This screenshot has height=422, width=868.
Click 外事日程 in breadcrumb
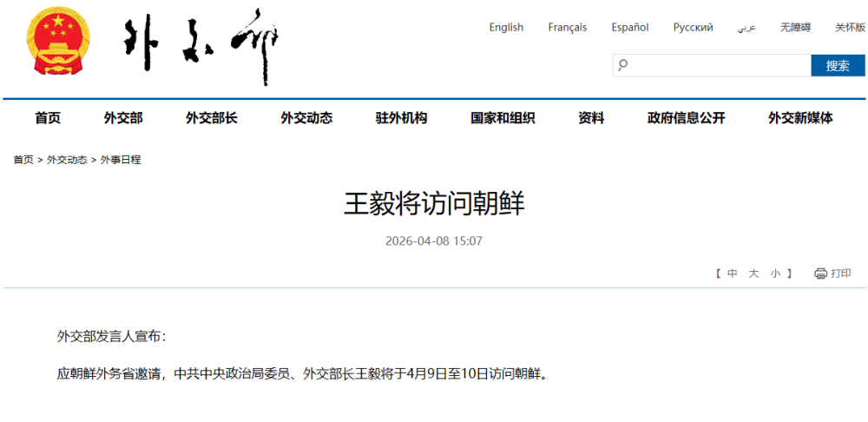(x=121, y=160)
